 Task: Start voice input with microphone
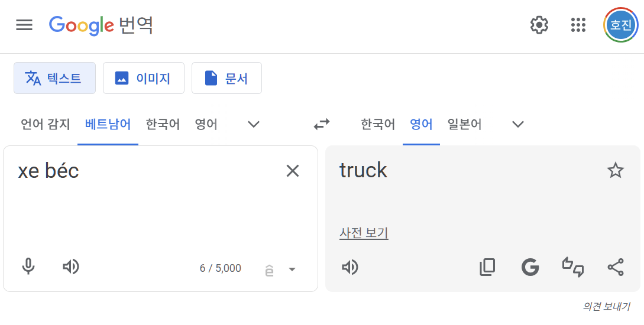tap(28, 266)
